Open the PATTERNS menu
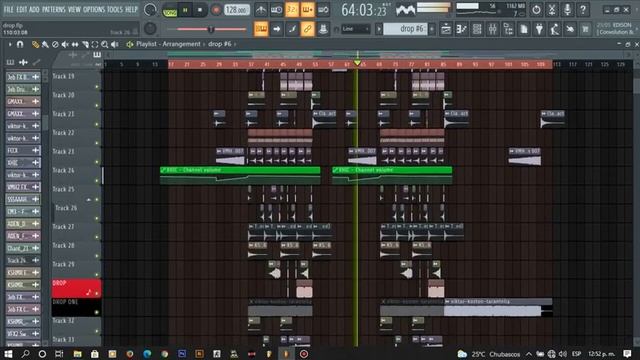The width and height of the screenshot is (640, 360). point(53,9)
